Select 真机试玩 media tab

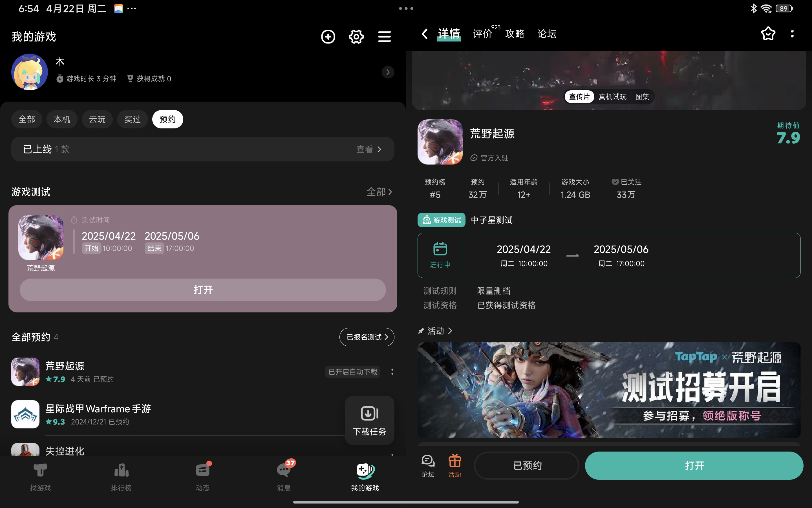tap(612, 97)
